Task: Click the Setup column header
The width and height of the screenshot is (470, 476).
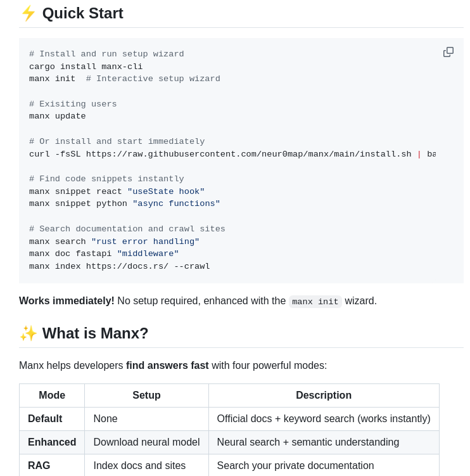Action: click(x=146, y=396)
